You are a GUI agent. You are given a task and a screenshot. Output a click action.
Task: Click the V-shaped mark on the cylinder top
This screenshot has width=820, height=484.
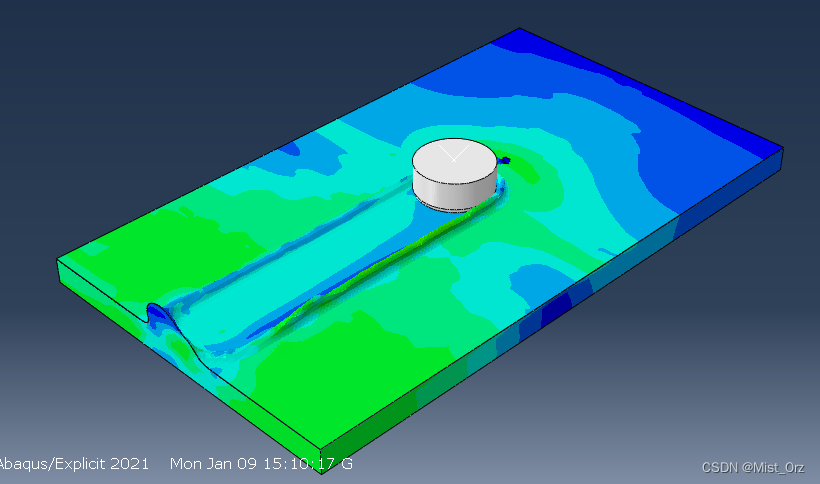click(453, 154)
